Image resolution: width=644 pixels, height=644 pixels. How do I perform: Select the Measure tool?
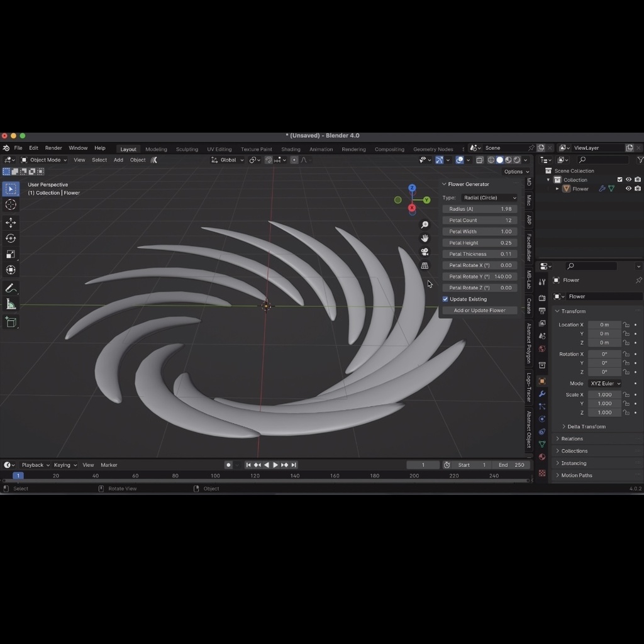point(10,304)
